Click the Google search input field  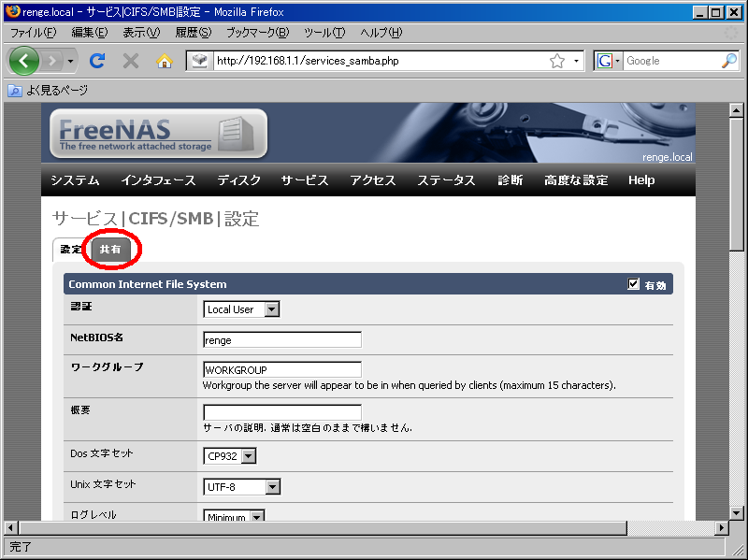(x=671, y=61)
